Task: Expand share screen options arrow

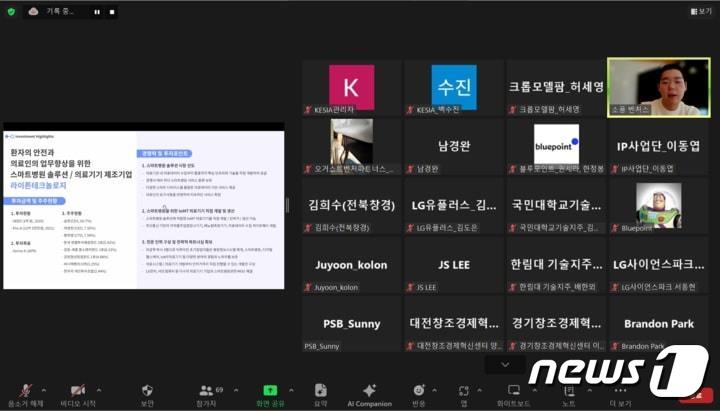Action: 291,390
